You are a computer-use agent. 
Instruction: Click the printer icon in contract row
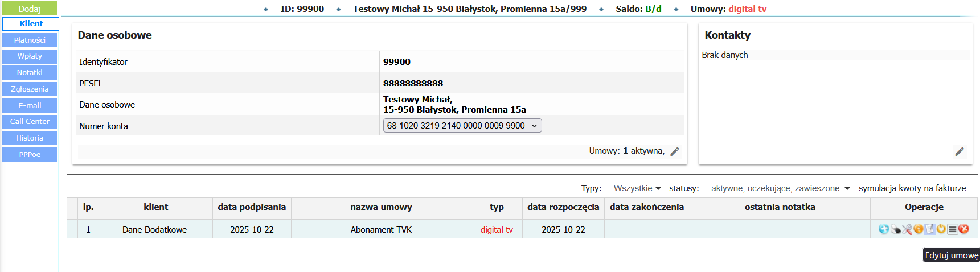point(896,229)
